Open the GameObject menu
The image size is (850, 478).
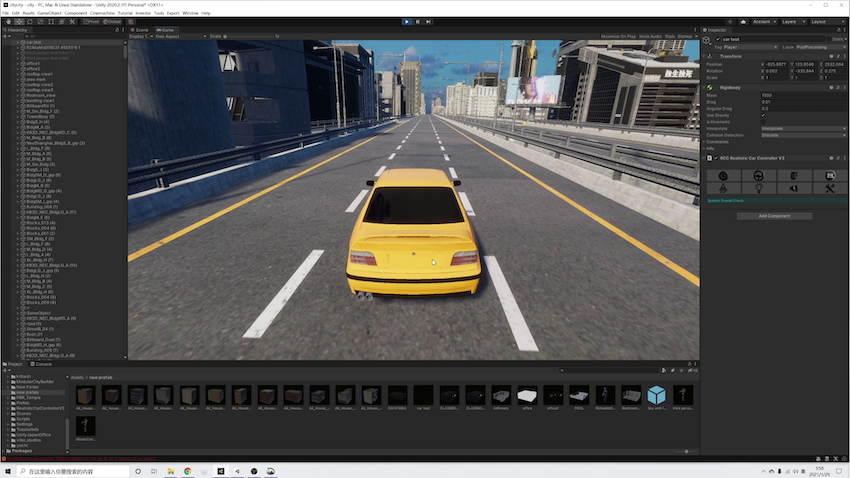point(50,13)
